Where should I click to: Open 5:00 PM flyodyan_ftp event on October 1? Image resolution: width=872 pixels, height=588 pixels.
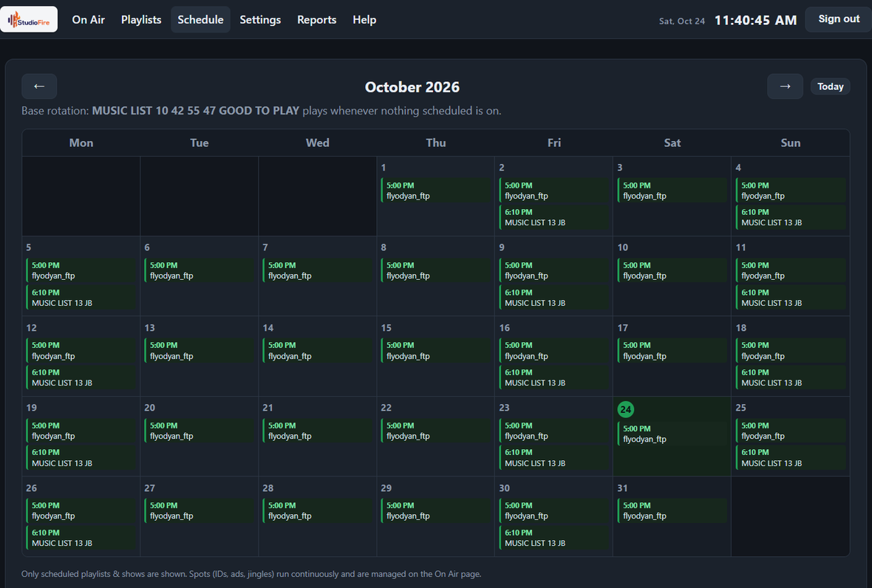tap(435, 190)
